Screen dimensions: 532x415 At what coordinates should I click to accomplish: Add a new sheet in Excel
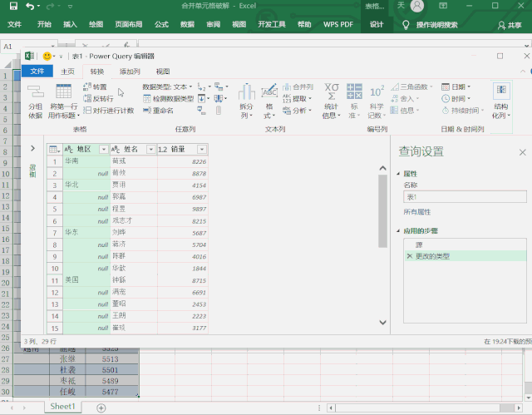tap(101, 408)
